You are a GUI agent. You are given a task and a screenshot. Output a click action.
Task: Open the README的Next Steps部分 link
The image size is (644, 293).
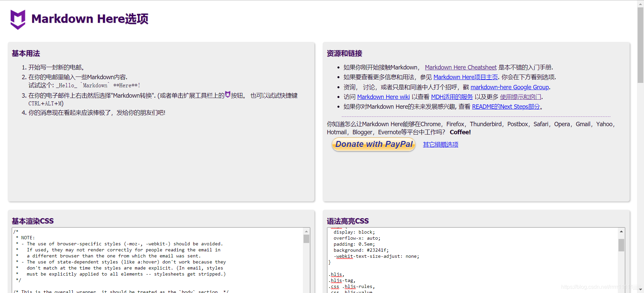pos(506,107)
